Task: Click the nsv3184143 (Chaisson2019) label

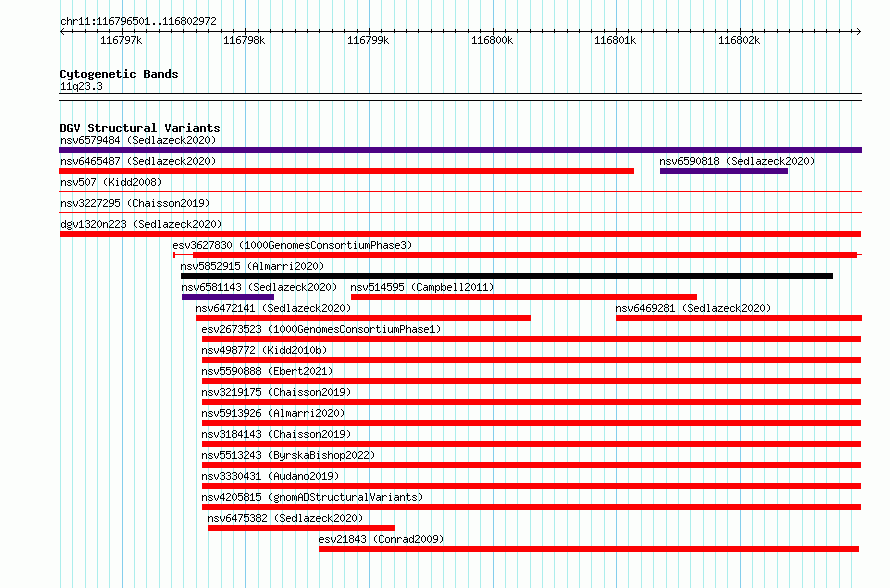Action: coord(276,434)
